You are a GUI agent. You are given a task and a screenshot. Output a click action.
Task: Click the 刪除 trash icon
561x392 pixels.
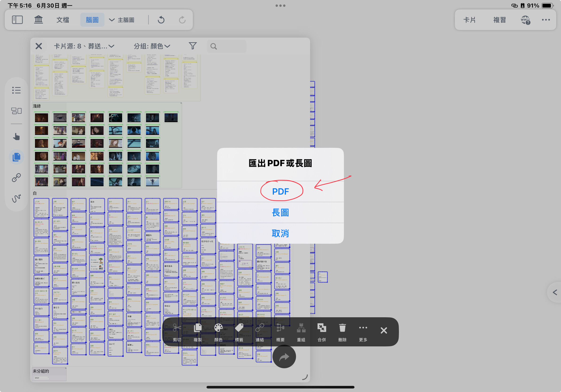[x=342, y=332]
